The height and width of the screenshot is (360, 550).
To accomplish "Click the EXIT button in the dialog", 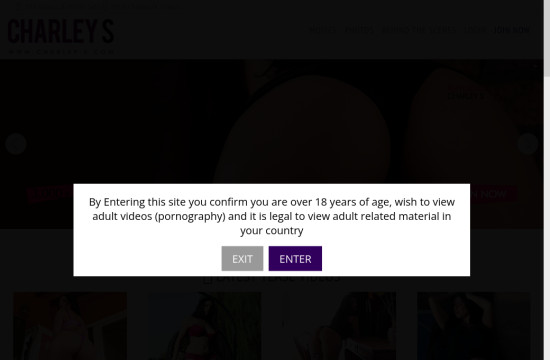I will tap(242, 259).
